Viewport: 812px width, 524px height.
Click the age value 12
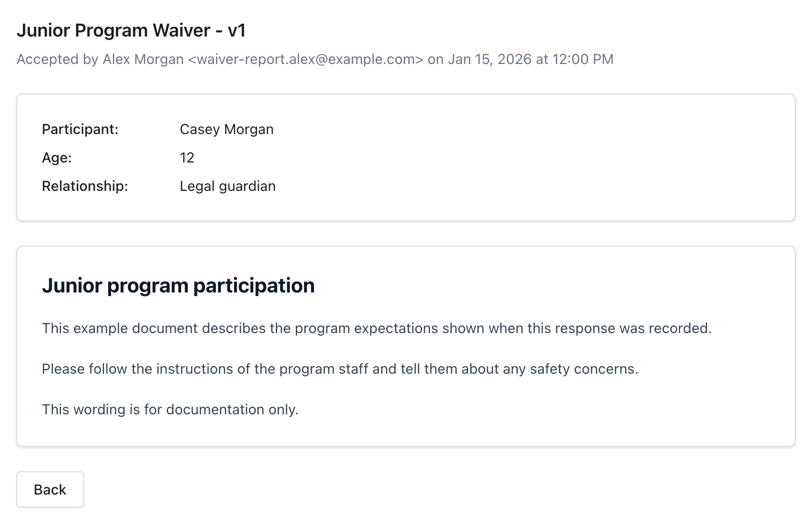click(x=187, y=158)
